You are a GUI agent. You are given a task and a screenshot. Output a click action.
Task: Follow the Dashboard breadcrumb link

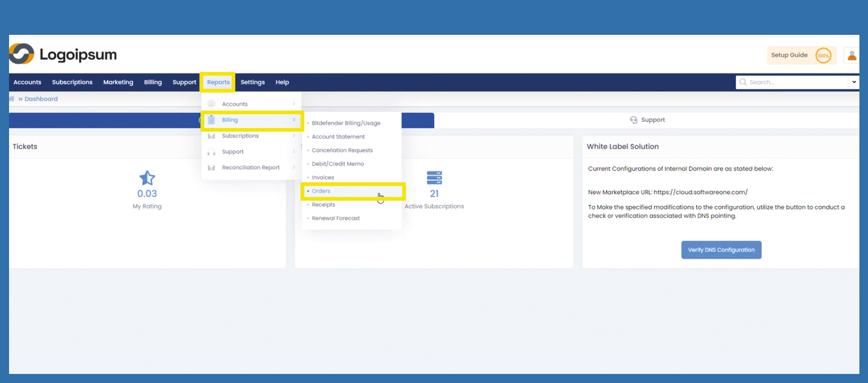coord(41,99)
